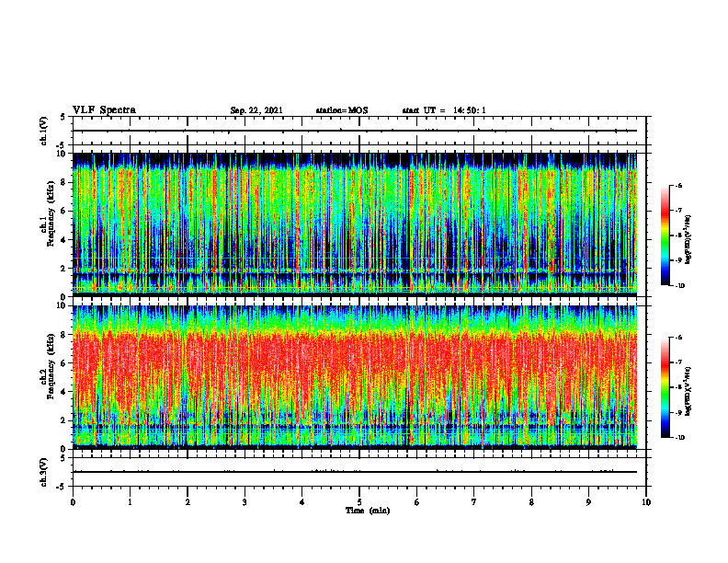Viewport: 728px width, 563px height.
Task: Click the ch.1 spectrogram panel
Action: click(355, 224)
